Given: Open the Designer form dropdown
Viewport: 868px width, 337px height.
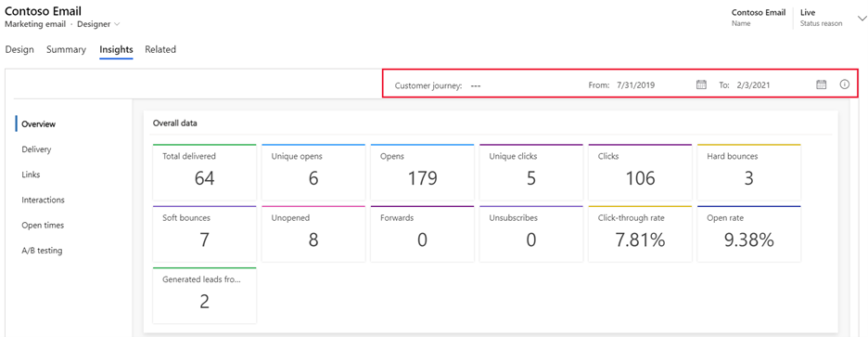Looking at the screenshot, I should 98,24.
